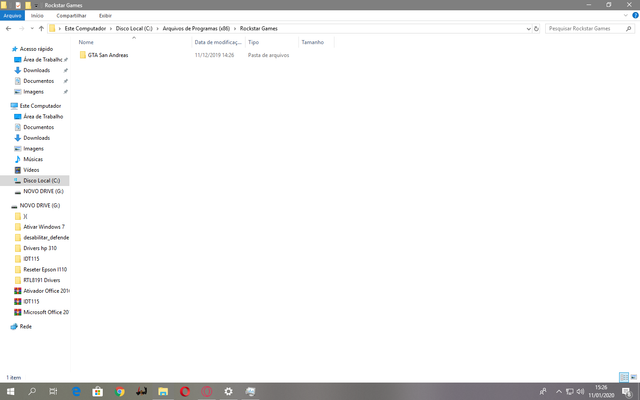
Task: Open pinned Documentos under Acesso rápido
Action: coord(38,81)
